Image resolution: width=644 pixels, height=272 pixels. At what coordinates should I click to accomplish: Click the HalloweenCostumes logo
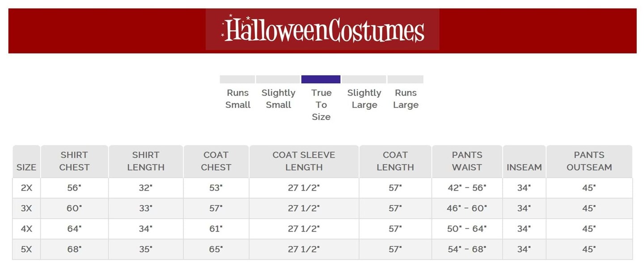(x=322, y=30)
